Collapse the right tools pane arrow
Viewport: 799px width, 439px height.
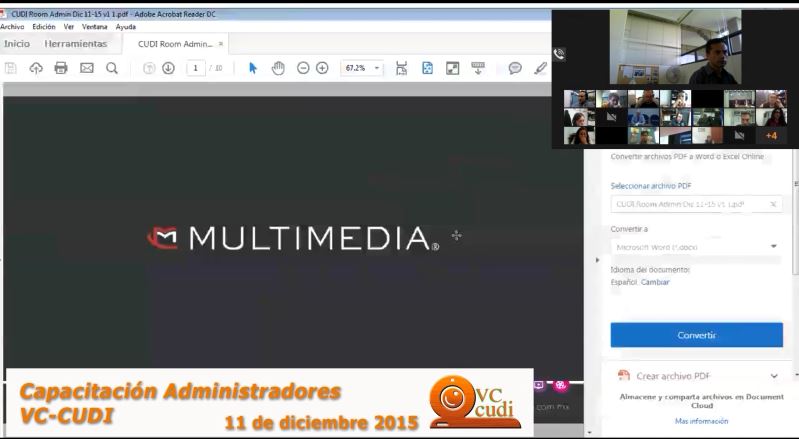[x=597, y=260]
